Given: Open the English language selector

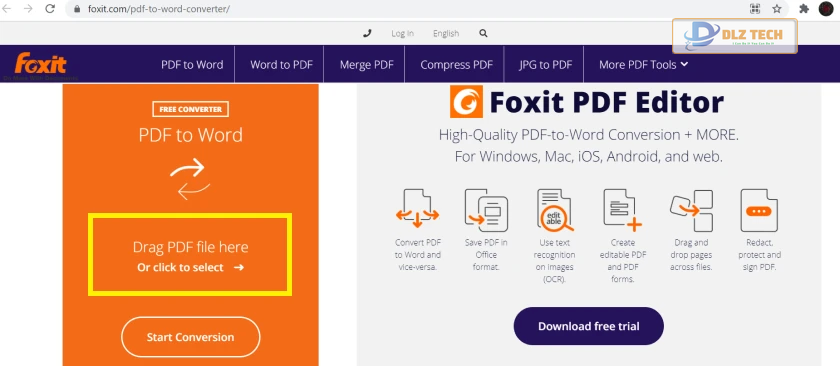Looking at the screenshot, I should (x=446, y=33).
